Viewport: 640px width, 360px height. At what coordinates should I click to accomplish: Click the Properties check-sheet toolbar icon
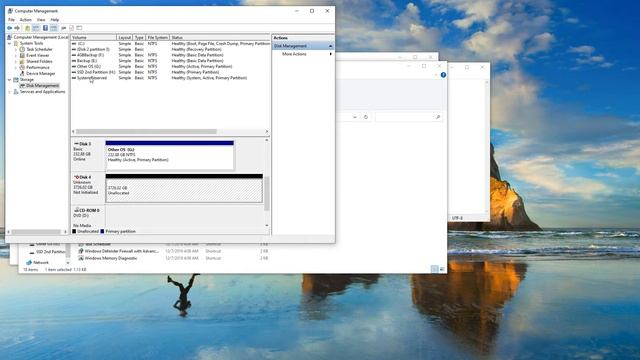pos(71,28)
